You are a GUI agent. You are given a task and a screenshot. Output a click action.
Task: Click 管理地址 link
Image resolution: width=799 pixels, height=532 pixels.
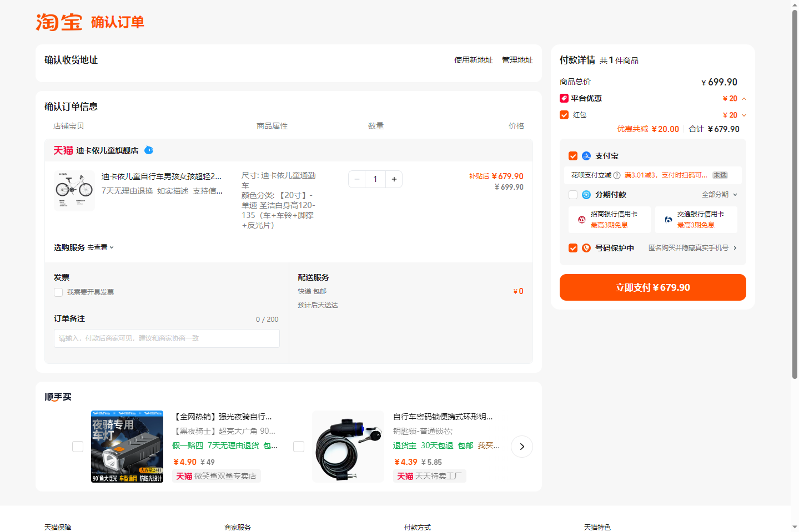click(517, 60)
